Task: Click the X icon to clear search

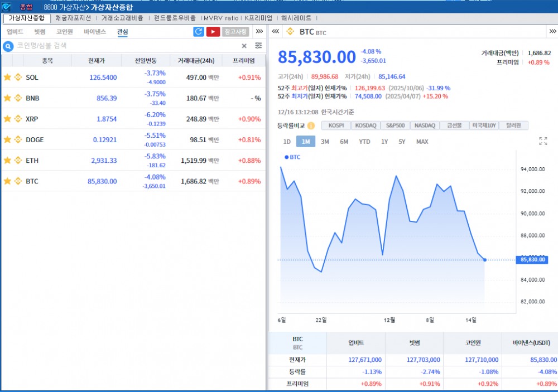Action: point(243,46)
